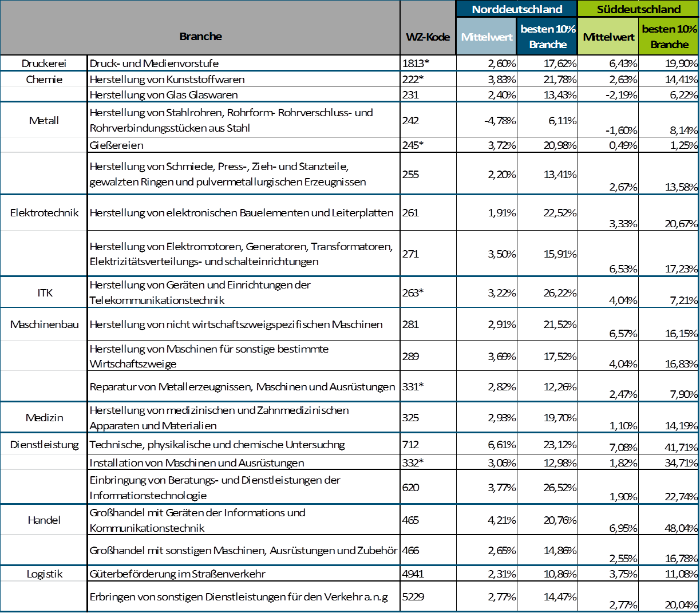Click the Branche column header
700x613 pixels.
click(200, 37)
